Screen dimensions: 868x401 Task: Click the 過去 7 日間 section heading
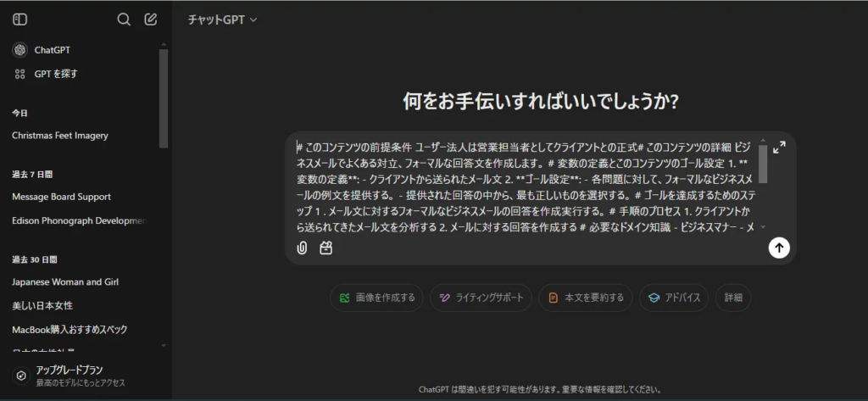pos(32,175)
